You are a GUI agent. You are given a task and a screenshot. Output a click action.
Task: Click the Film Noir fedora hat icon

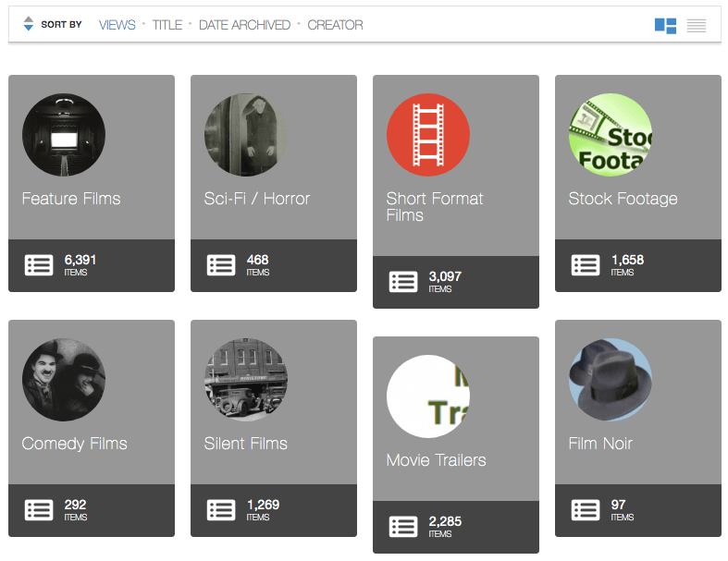point(611,380)
